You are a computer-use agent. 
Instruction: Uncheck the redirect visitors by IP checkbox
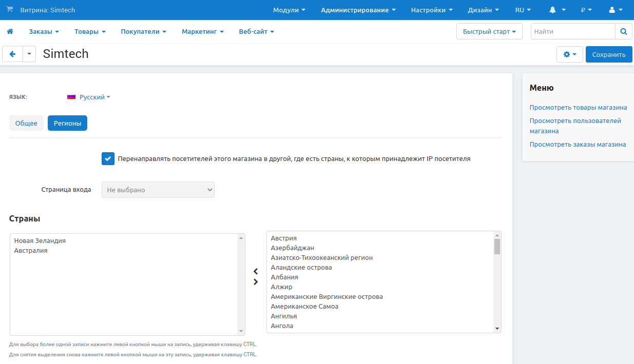click(x=108, y=159)
